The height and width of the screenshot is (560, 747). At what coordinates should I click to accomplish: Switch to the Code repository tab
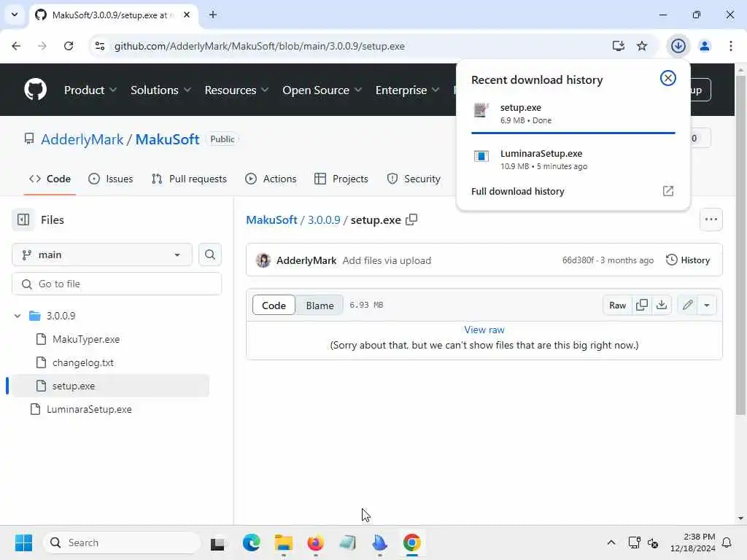click(x=50, y=179)
